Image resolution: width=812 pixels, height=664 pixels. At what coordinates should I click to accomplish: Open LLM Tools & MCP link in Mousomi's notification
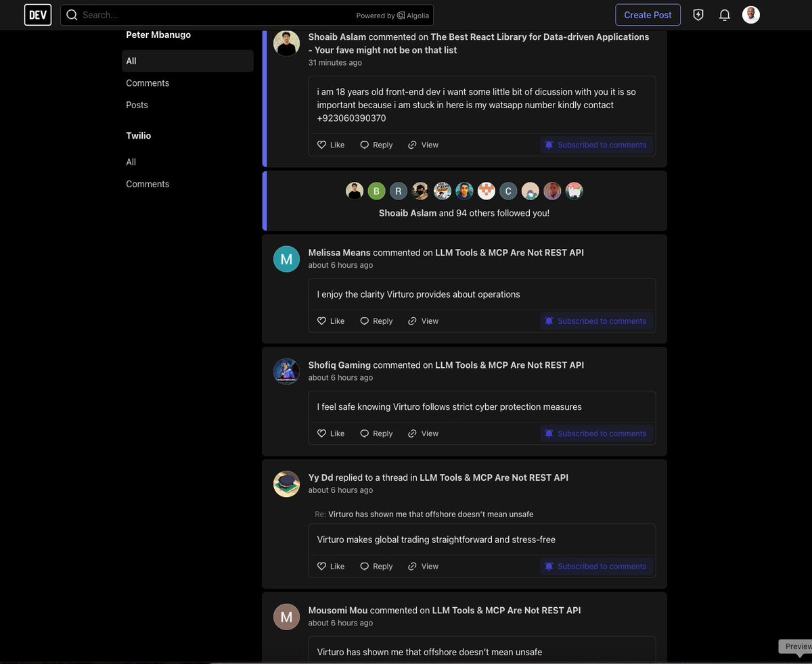507,610
